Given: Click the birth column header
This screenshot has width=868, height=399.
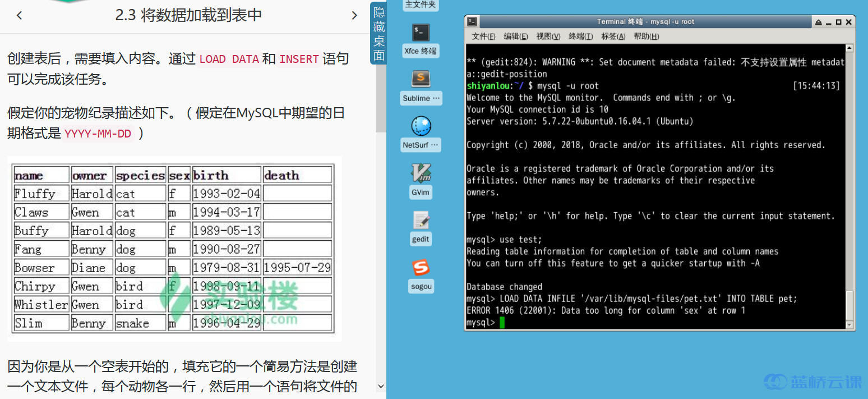Looking at the screenshot, I should [x=227, y=175].
